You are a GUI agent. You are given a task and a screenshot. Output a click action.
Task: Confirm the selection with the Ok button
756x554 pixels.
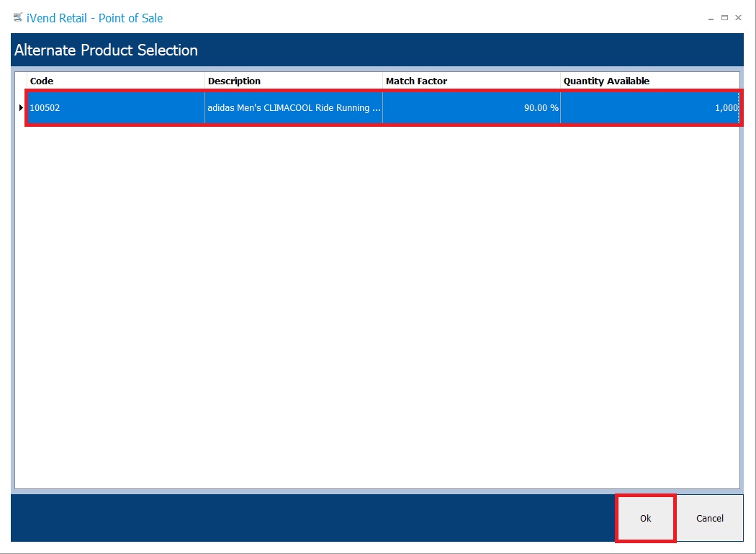645,518
